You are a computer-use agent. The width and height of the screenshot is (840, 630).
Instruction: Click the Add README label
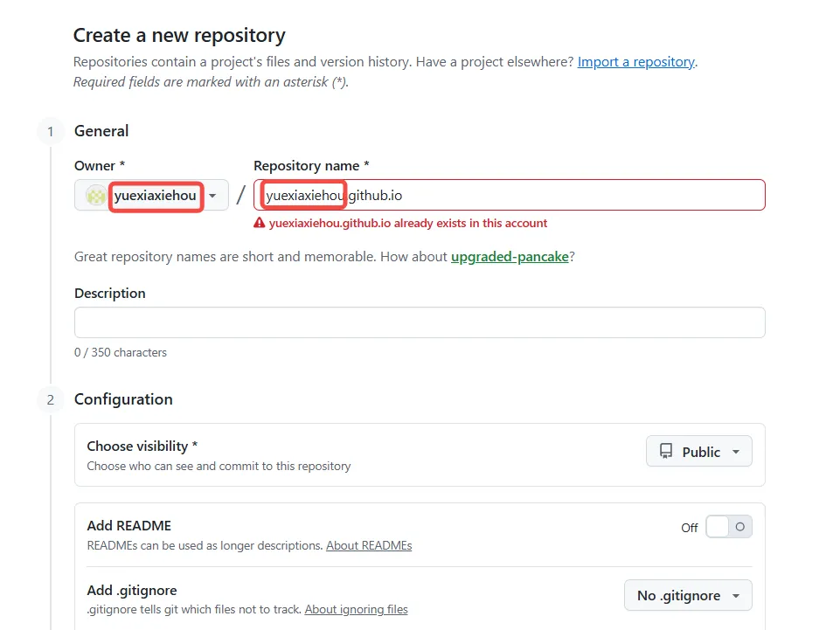click(x=128, y=526)
